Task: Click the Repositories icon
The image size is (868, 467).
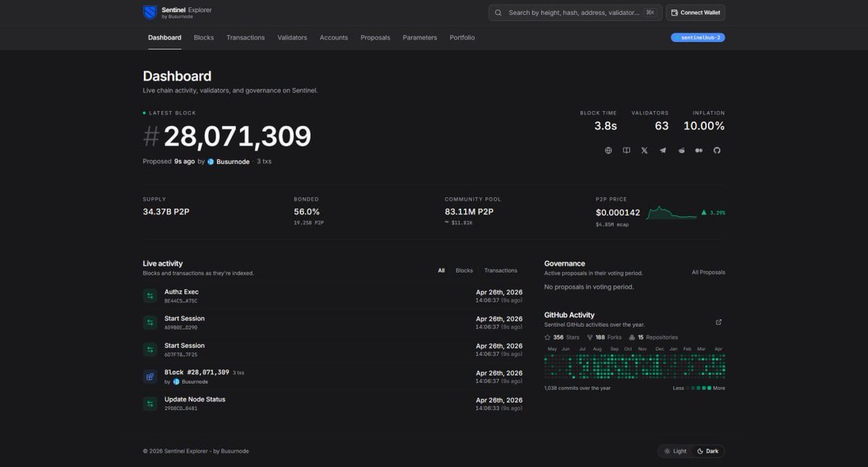Action: [x=632, y=337]
